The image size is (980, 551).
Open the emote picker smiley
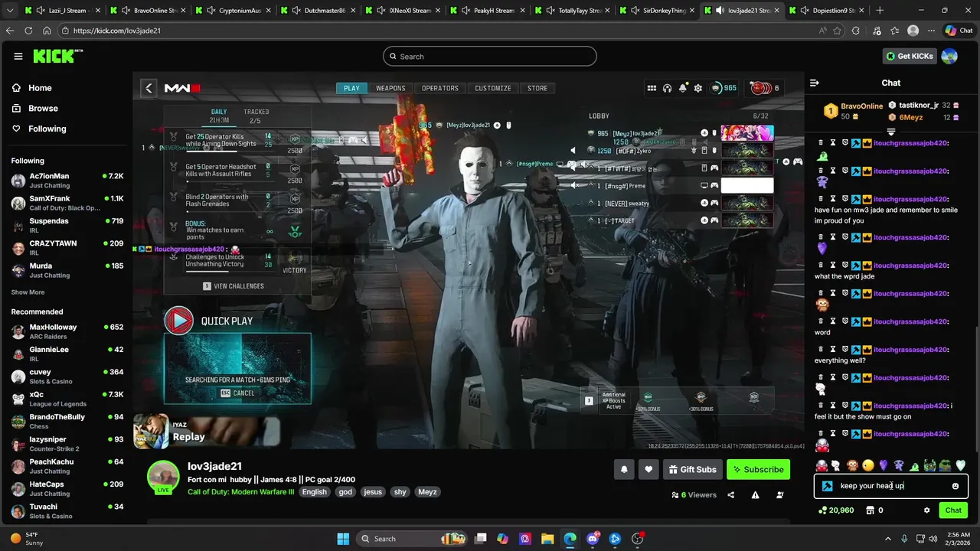955,486
